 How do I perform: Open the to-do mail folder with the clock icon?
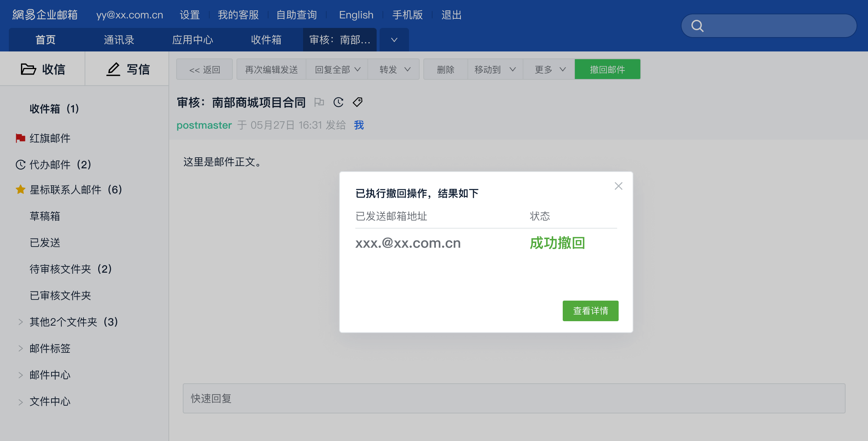60,165
